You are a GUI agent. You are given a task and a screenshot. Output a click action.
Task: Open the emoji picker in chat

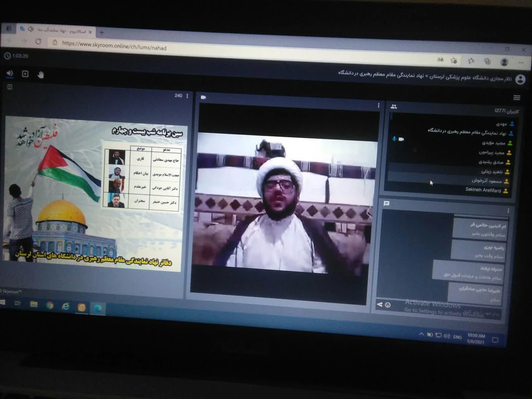pos(388,305)
